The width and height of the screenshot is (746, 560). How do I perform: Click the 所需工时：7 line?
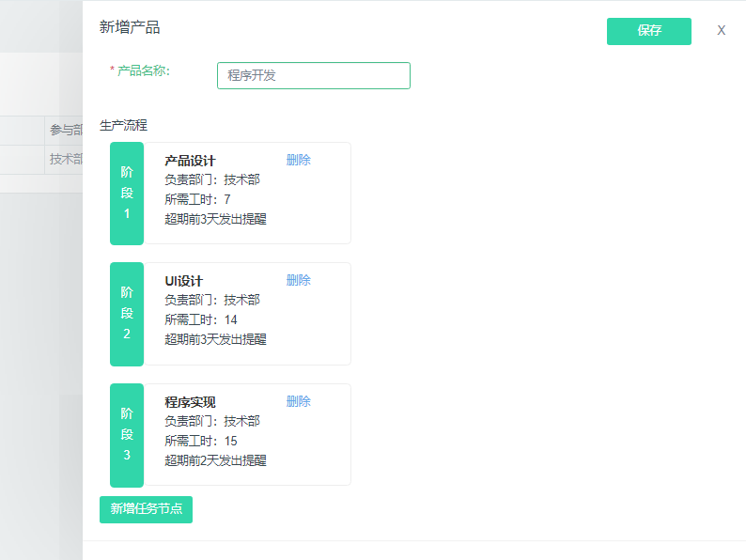197,199
